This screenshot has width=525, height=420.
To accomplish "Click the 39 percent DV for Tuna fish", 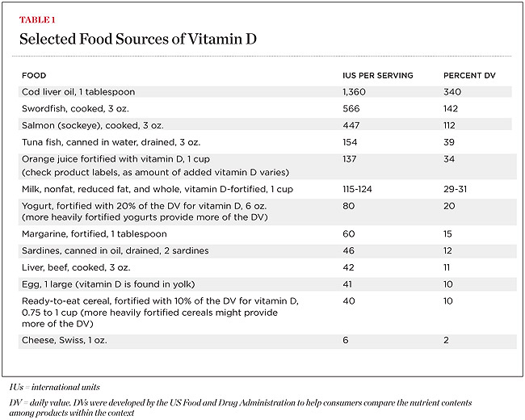I will [449, 143].
